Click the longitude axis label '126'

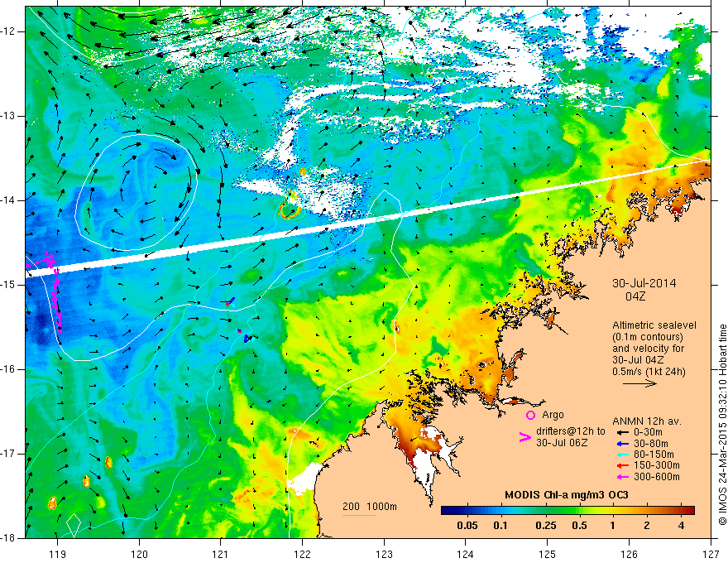pyautogui.click(x=629, y=554)
